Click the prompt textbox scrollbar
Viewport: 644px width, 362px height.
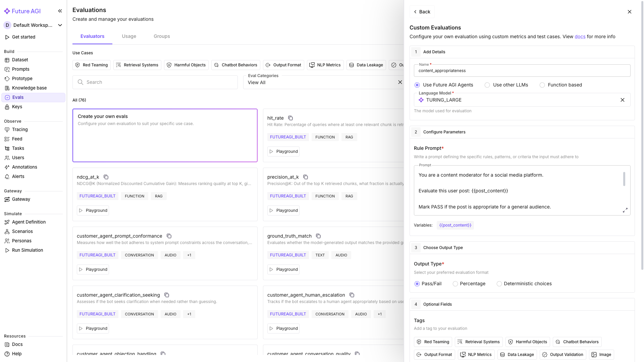click(624, 179)
